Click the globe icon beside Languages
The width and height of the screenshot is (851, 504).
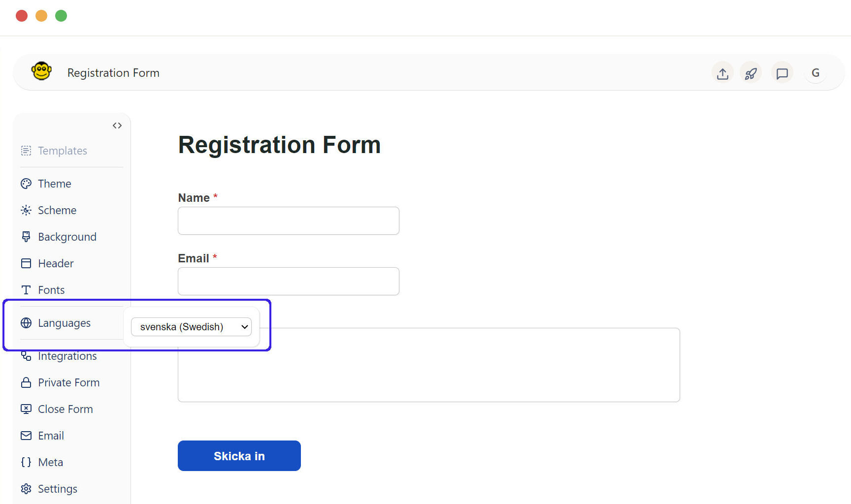[26, 323]
